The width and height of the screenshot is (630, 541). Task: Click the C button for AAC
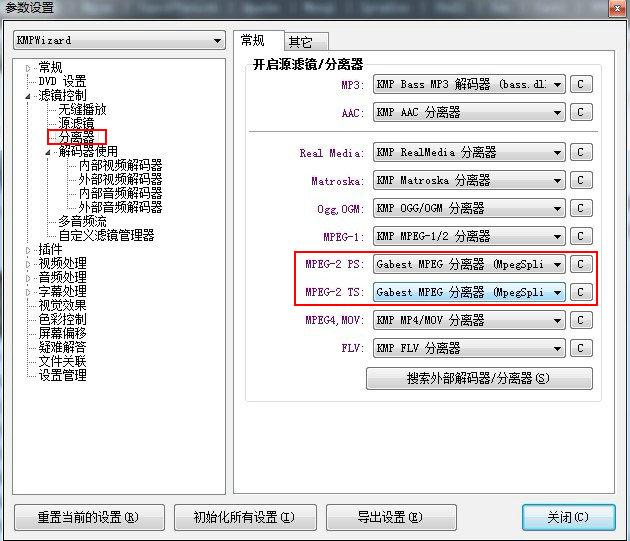[x=581, y=112]
